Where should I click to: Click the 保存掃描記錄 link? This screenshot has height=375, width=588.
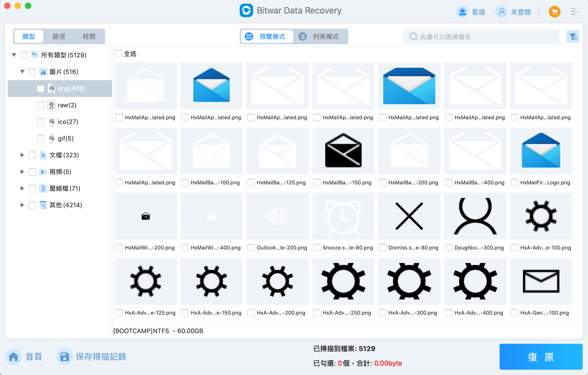point(101,357)
